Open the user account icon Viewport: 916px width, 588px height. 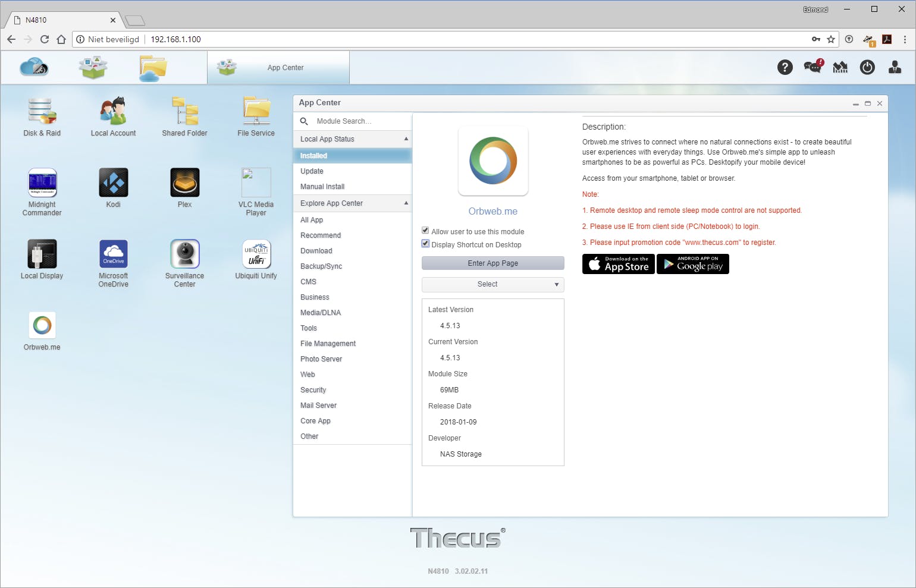tap(895, 67)
